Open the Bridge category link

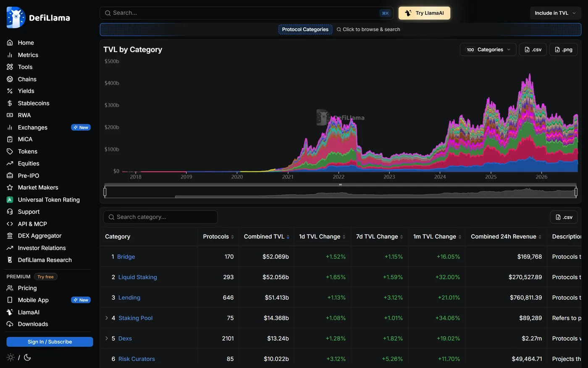[126, 257]
